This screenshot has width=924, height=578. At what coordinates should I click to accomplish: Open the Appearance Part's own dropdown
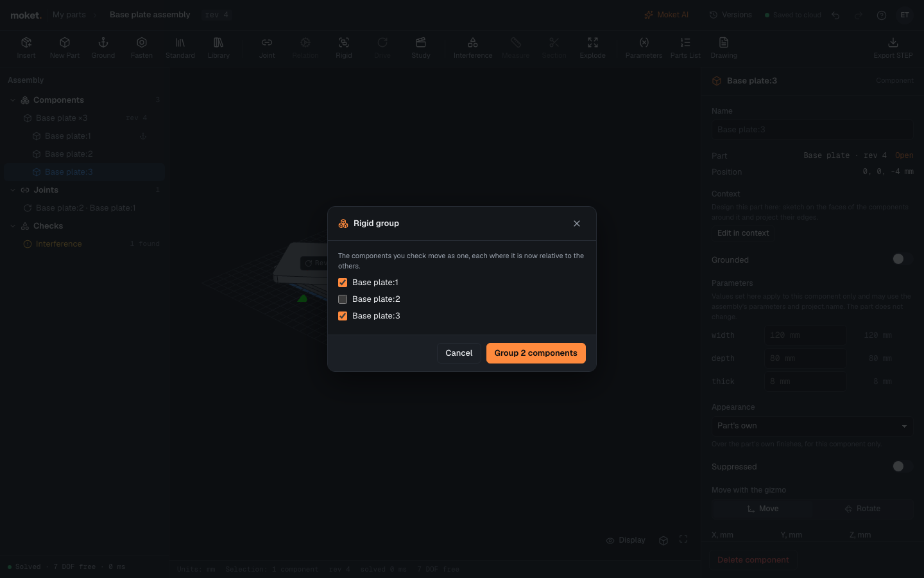[812, 426]
